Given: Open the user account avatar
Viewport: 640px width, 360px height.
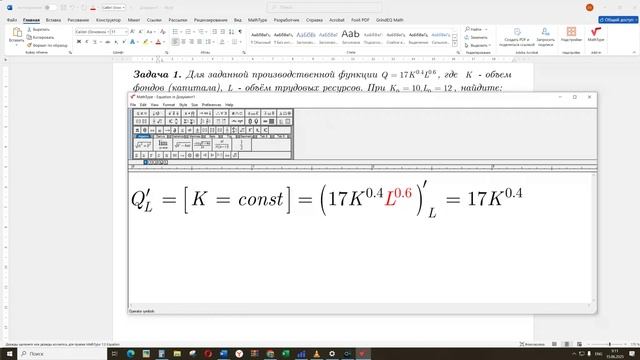Looking at the screenshot, I should tap(589, 7).
